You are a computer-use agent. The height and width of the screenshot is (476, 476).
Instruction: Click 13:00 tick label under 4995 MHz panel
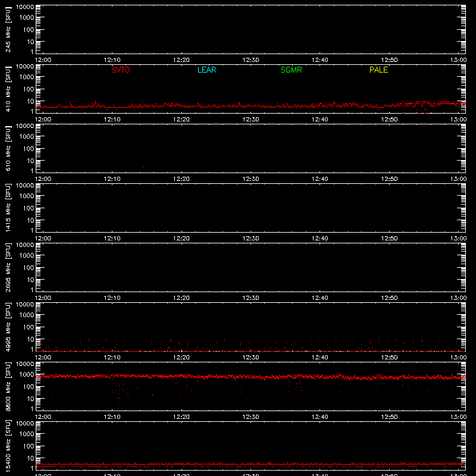coord(458,358)
